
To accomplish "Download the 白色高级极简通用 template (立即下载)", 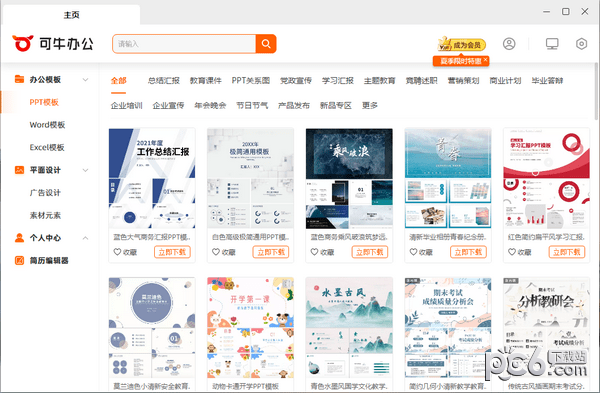I will click(x=271, y=252).
